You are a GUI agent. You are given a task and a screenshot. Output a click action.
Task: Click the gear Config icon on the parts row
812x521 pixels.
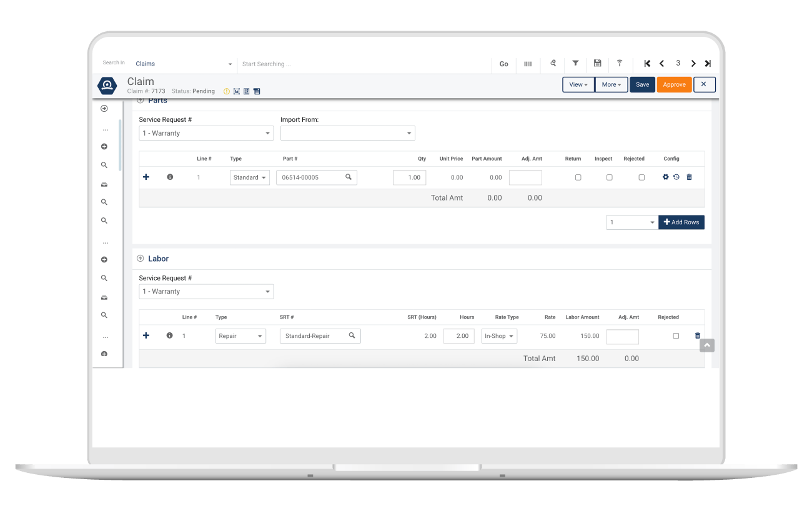665,177
